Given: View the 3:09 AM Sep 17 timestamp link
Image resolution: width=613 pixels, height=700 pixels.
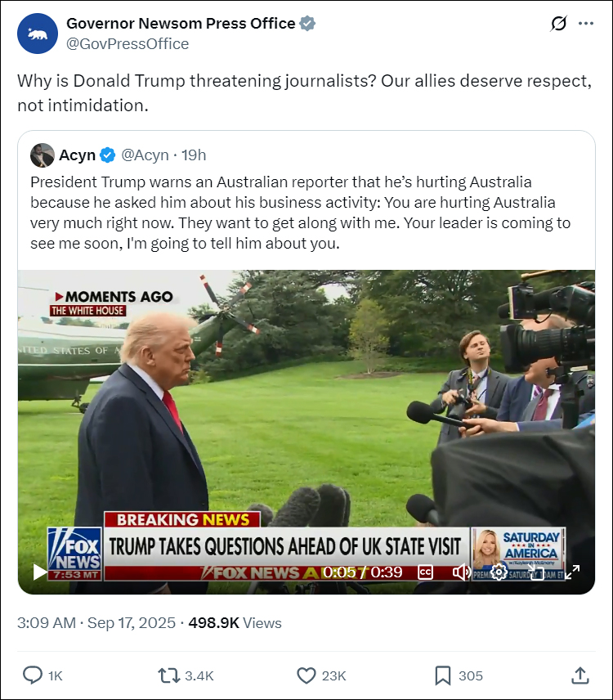Looking at the screenshot, I should pyautogui.click(x=96, y=623).
